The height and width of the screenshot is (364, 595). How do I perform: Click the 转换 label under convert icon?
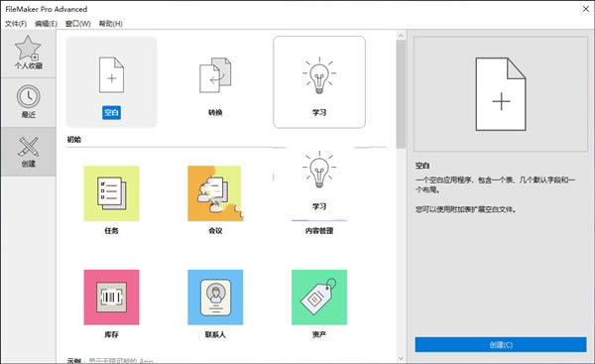point(215,112)
